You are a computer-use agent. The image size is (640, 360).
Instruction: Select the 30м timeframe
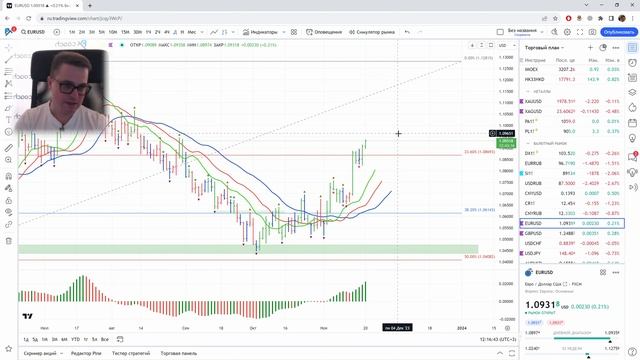coord(138,32)
